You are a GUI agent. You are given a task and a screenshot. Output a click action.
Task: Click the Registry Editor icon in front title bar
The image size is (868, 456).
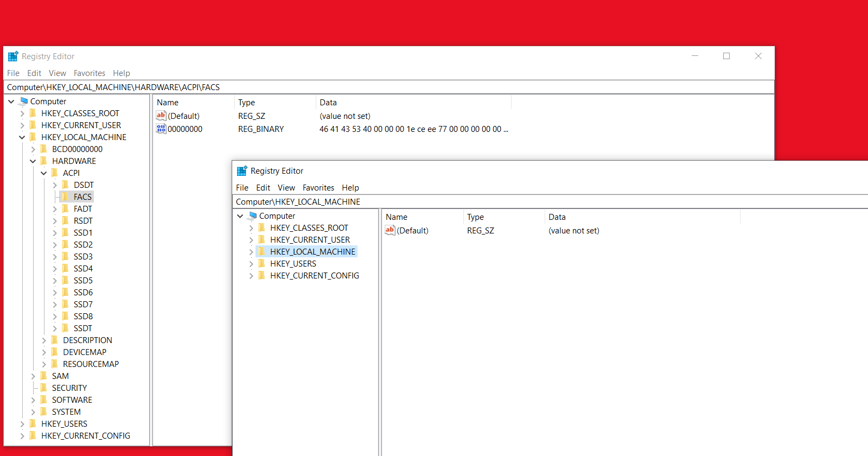[242, 171]
